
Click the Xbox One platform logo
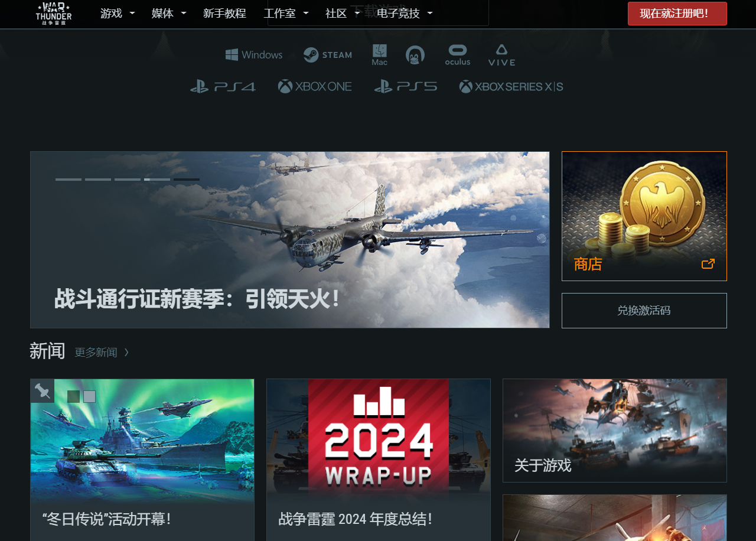click(x=315, y=87)
